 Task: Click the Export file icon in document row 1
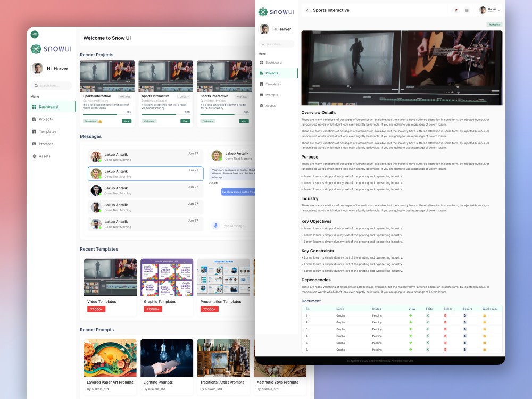point(465,315)
